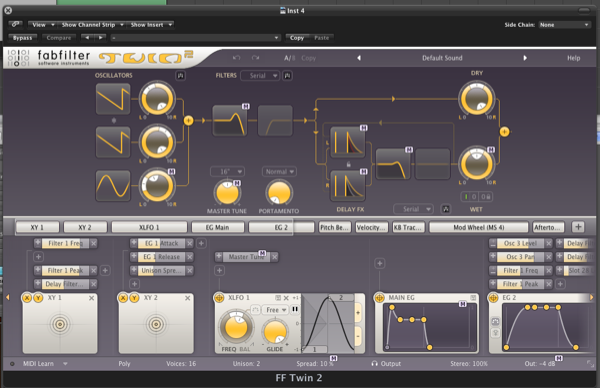Open the portamento Normal mode dropdown
This screenshot has height=388, width=600.
279,171
